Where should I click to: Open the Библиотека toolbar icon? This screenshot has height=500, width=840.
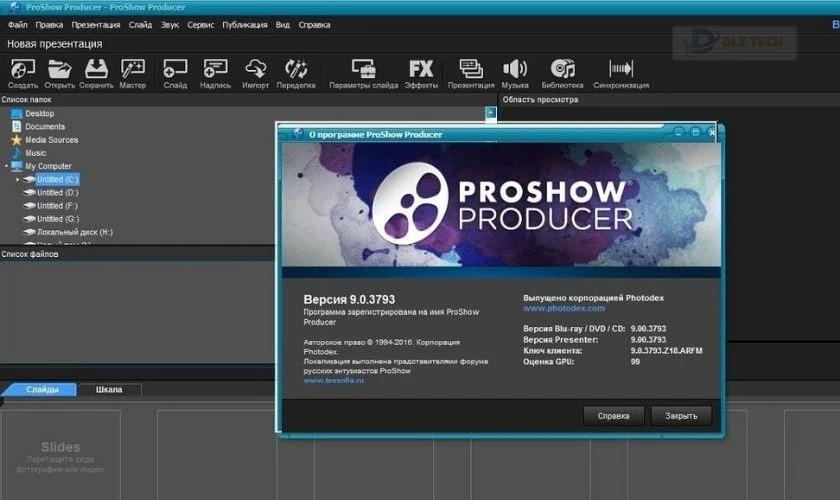point(562,73)
